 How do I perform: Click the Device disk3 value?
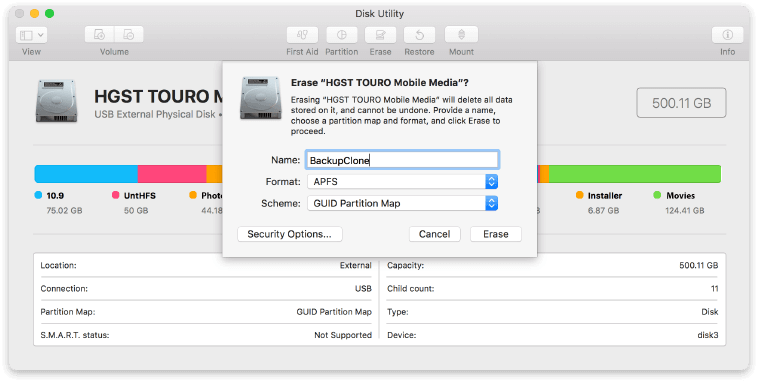708,335
